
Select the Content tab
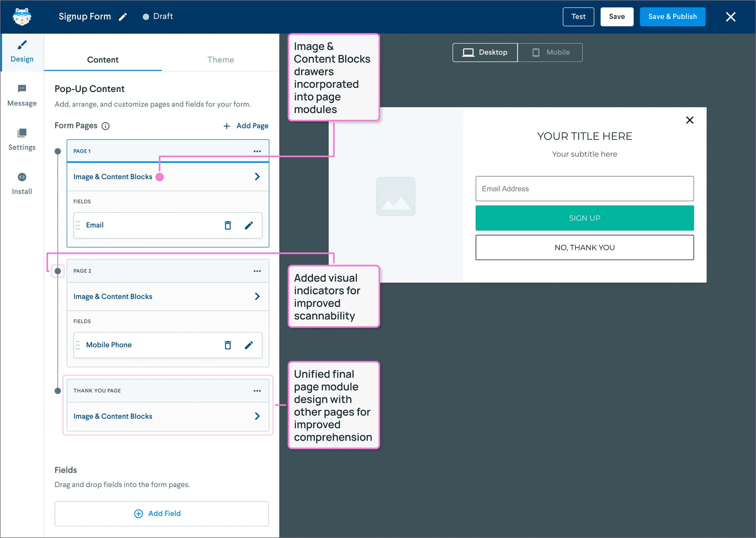(x=103, y=60)
